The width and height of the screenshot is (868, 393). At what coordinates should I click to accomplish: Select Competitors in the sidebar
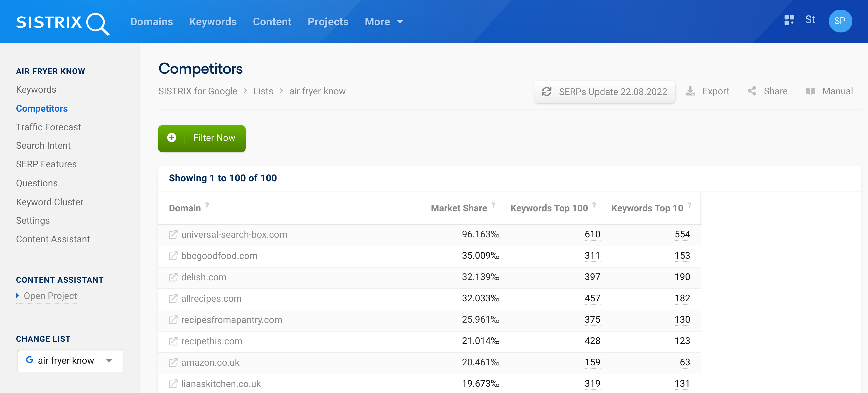[42, 108]
